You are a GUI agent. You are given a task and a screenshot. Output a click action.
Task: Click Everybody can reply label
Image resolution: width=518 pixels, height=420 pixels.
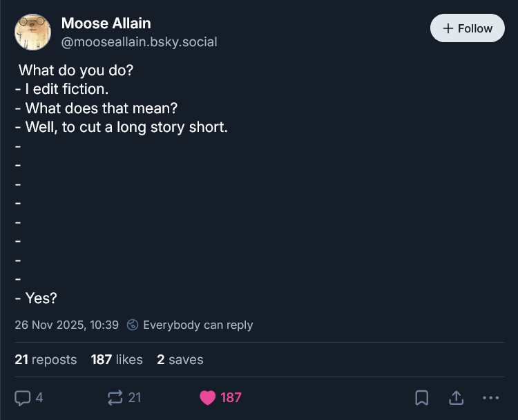198,325
